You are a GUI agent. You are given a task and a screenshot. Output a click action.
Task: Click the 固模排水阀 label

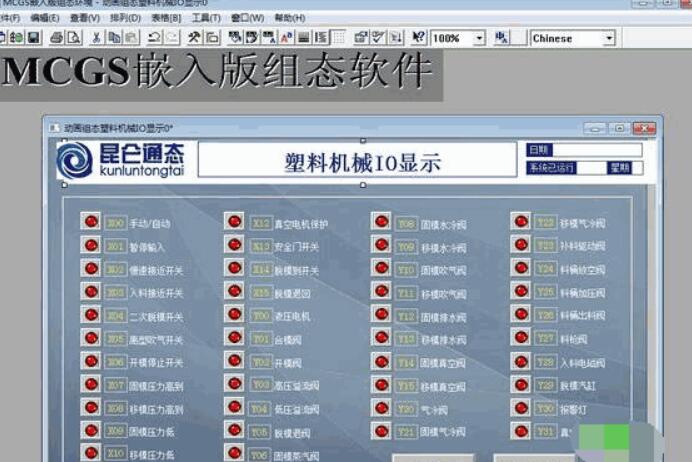[444, 318]
